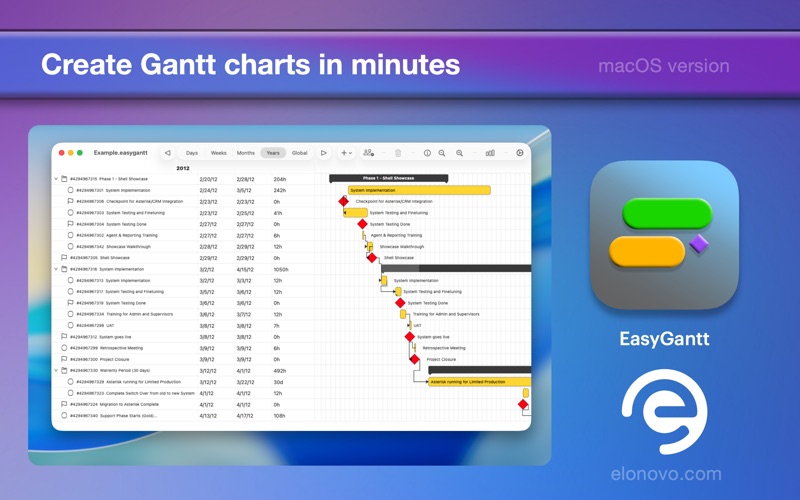Select the #4294967313 System Implementation row
This screenshot has height=500, width=800.
184,281
